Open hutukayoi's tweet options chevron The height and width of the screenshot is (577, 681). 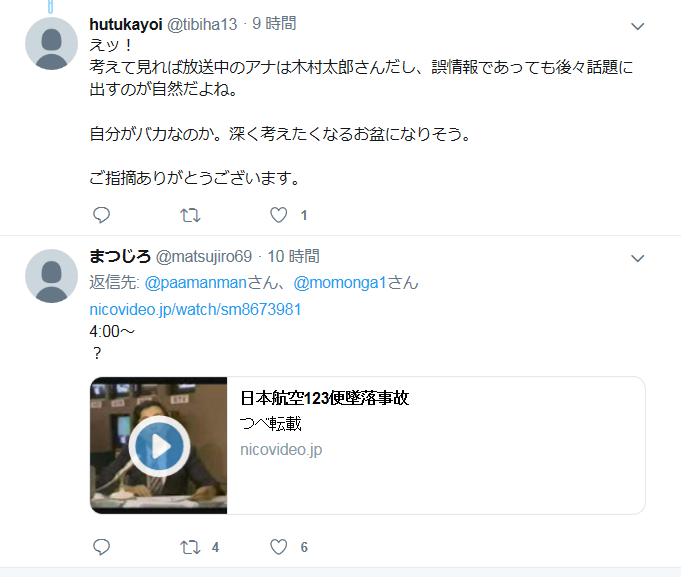[x=637, y=26]
